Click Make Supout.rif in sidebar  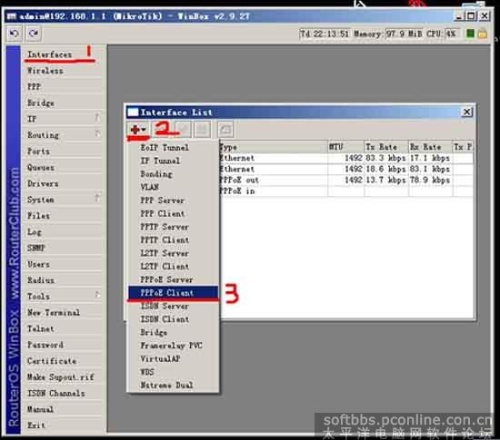pyautogui.click(x=60, y=377)
